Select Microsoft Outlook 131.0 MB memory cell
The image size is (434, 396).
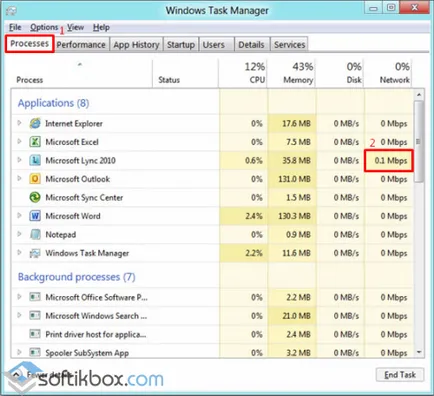(292, 179)
